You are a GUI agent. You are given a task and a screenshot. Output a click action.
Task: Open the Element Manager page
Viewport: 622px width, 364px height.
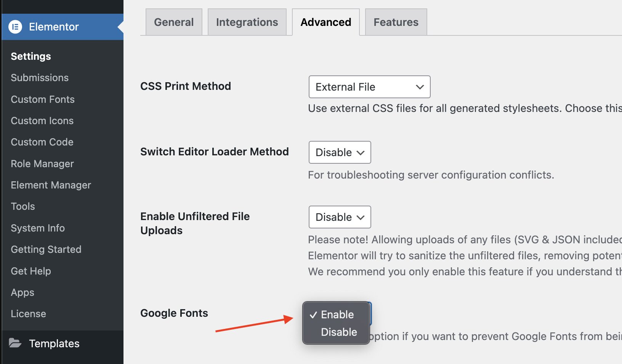tap(51, 185)
